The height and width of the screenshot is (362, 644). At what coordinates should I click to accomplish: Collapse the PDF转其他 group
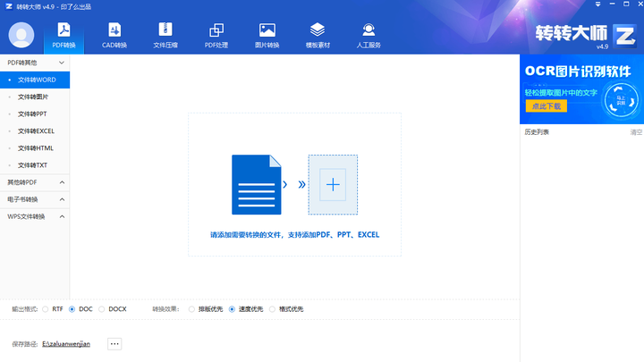(x=35, y=63)
